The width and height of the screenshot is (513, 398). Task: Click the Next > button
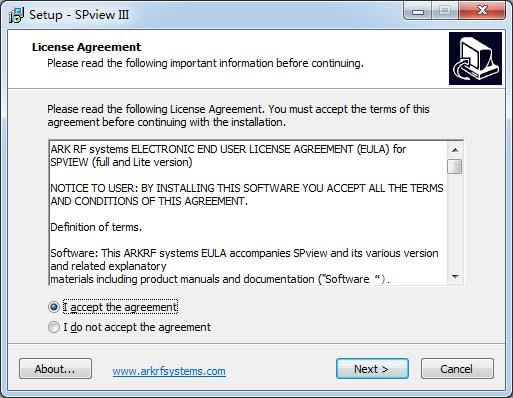372,369
